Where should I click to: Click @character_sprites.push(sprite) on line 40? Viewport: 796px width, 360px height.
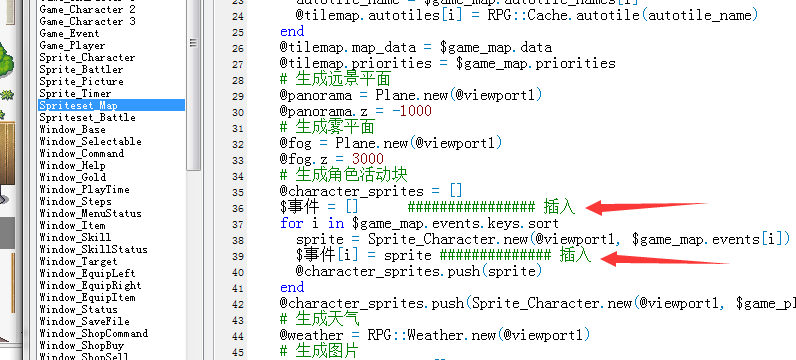[419, 271]
